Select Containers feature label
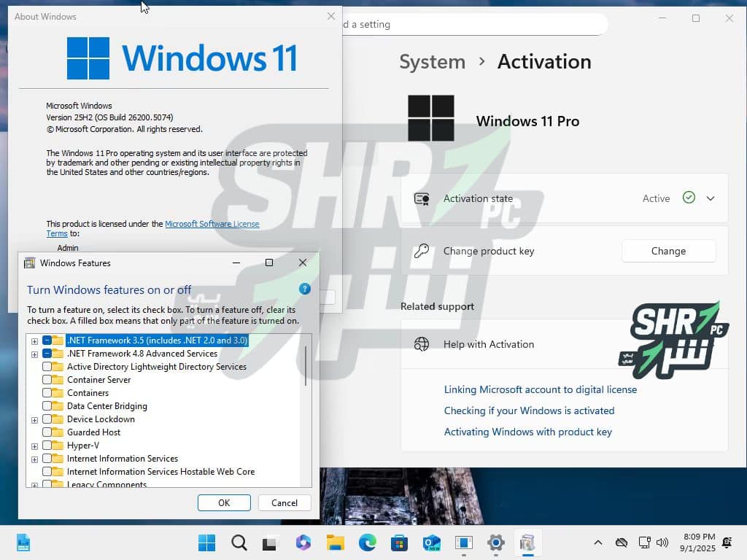Image resolution: width=747 pixels, height=560 pixels. click(x=88, y=393)
